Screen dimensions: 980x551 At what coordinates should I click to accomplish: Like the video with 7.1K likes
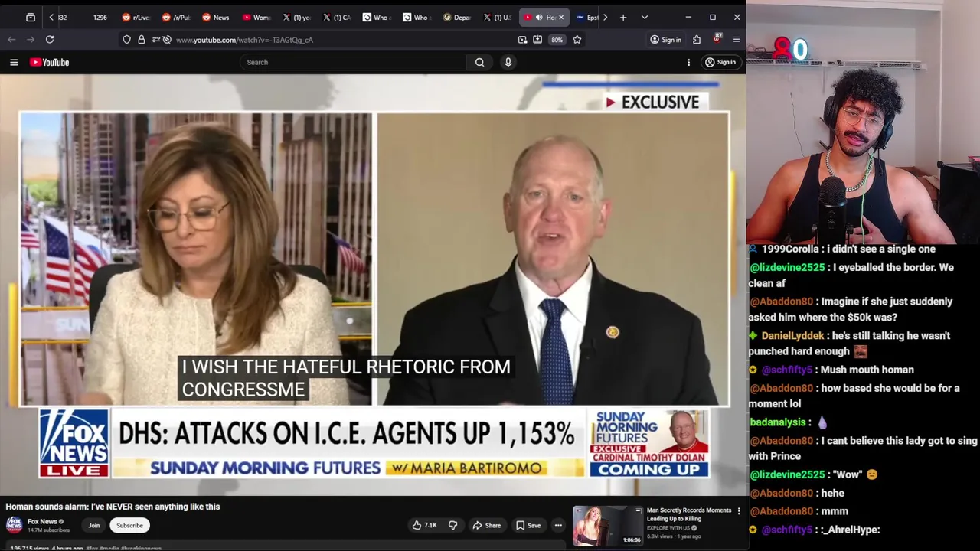[x=423, y=525]
